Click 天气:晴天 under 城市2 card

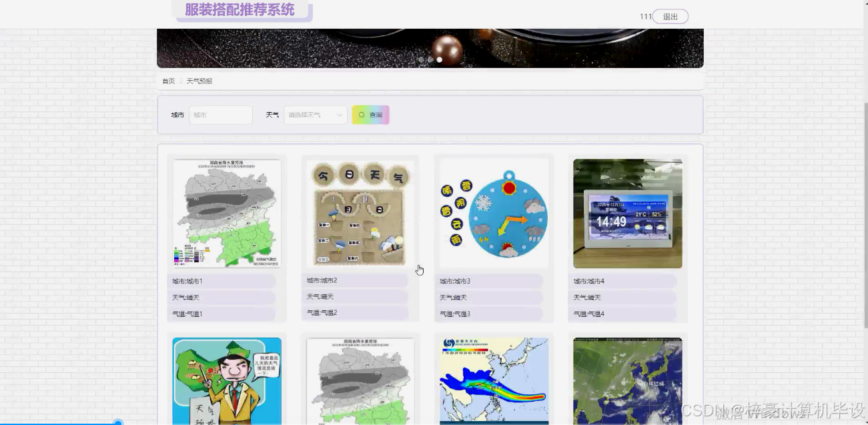[x=320, y=297]
